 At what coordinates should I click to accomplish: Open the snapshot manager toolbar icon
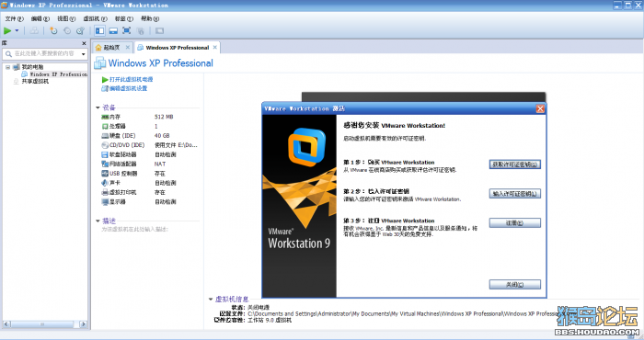click(81, 30)
